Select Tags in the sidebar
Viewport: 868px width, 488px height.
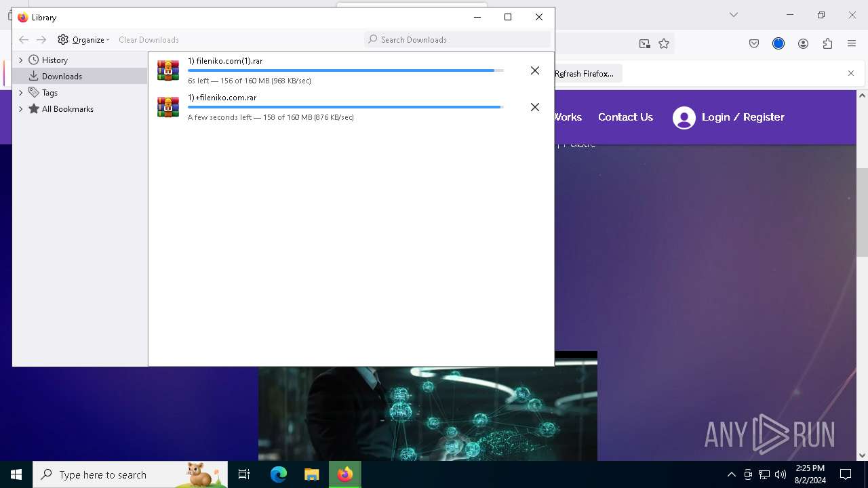(50, 93)
